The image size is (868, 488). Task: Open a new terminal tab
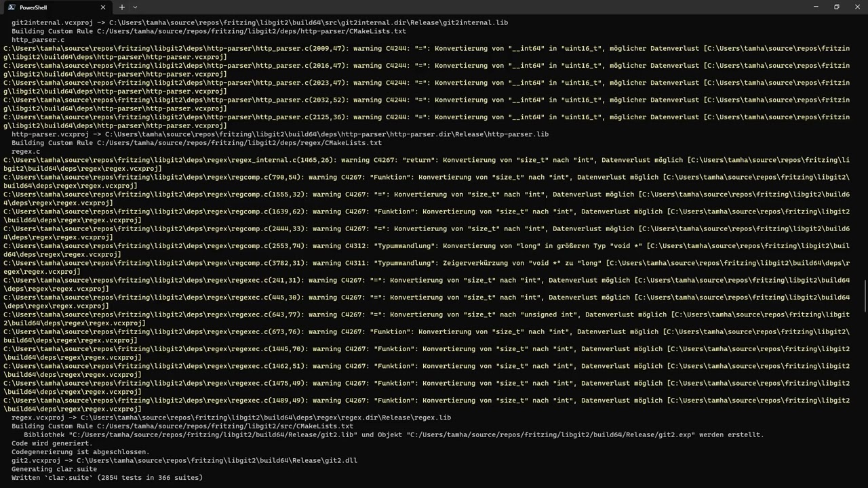122,7
